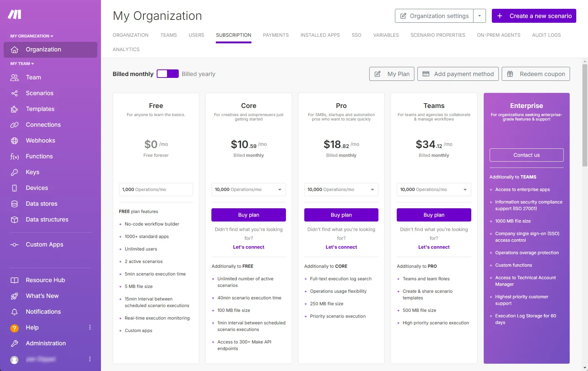Open Pro plan operations dropdown
Screen dimensions: 588x371
341,190
